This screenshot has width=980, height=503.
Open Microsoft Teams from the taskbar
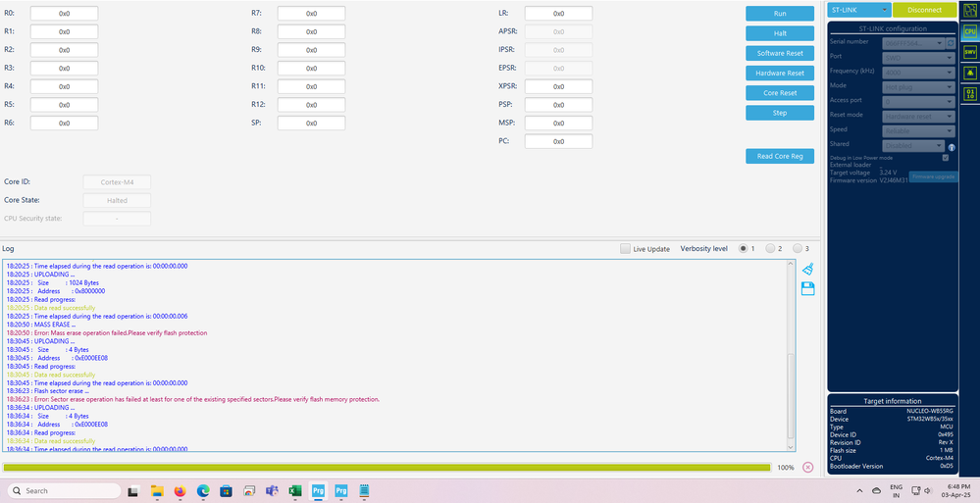point(272,491)
